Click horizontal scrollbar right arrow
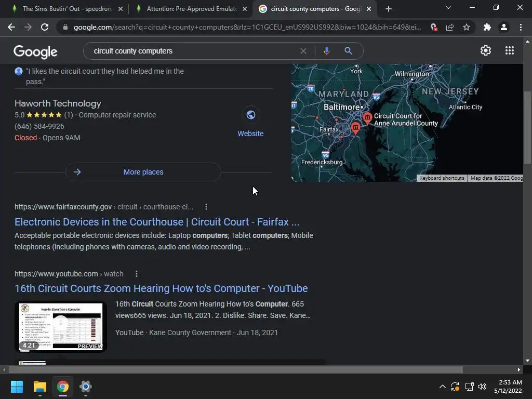Screen dimensions: 532x399 (519, 369)
